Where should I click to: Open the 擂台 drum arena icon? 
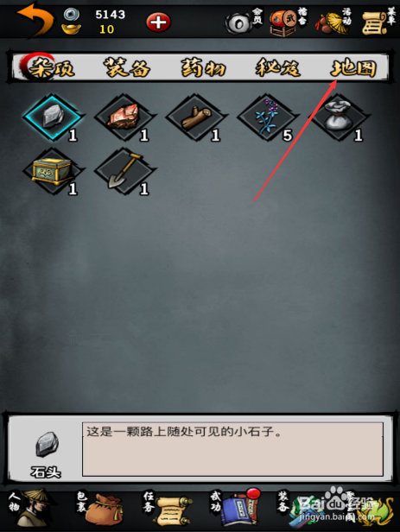point(289,21)
